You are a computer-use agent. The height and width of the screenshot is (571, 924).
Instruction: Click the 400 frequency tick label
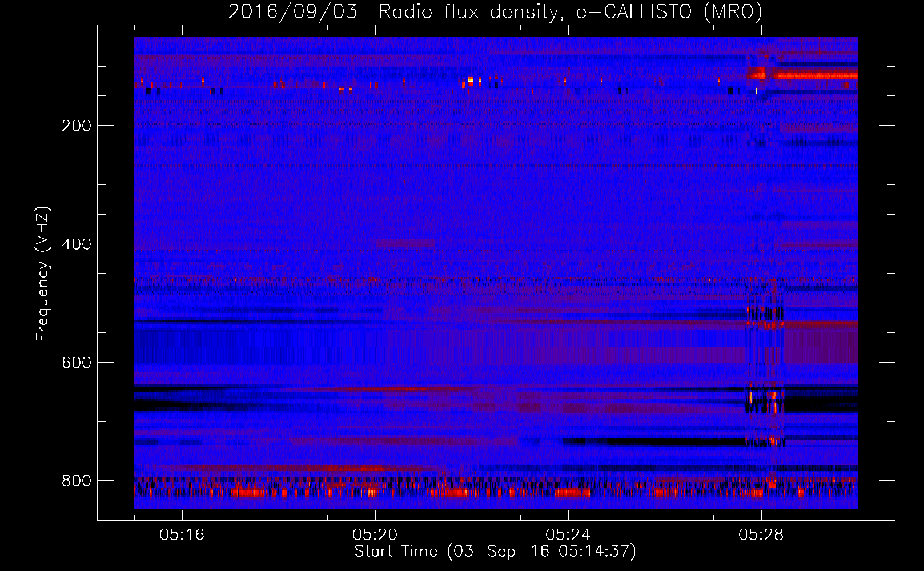pos(77,244)
